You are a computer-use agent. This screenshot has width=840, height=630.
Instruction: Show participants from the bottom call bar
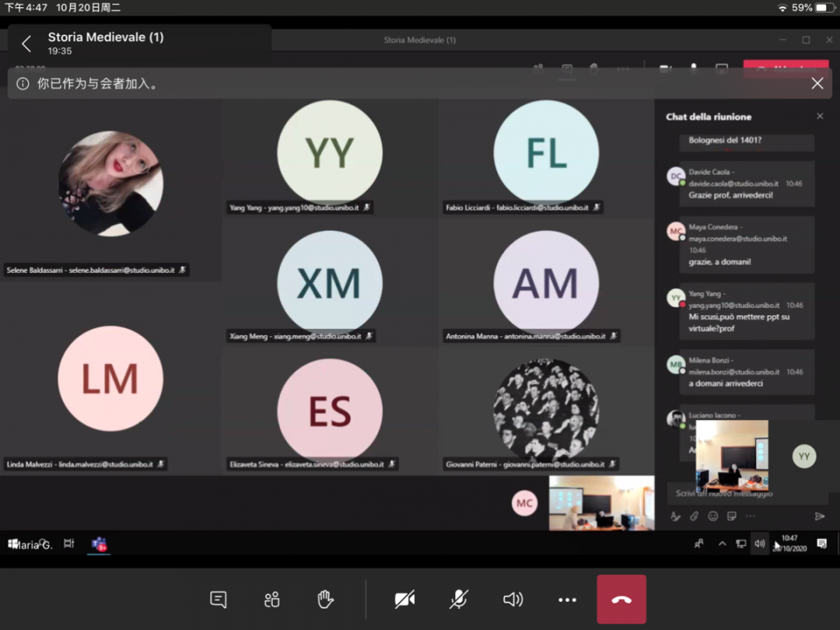tap(271, 599)
